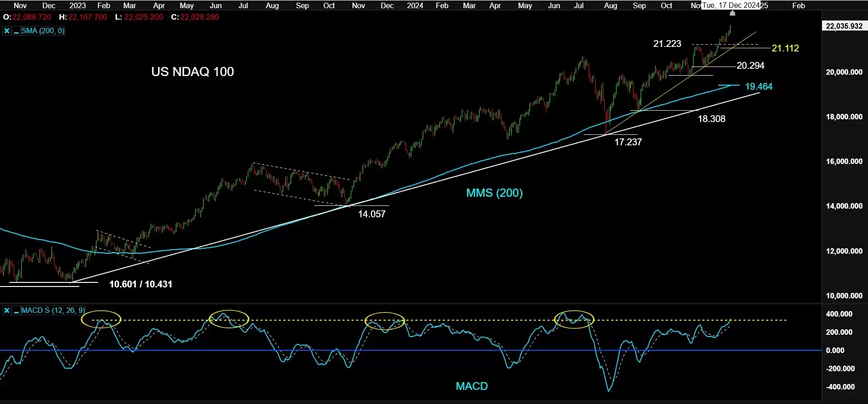Select the 20.294 support level label
The width and height of the screenshot is (868, 404).
pos(751,66)
